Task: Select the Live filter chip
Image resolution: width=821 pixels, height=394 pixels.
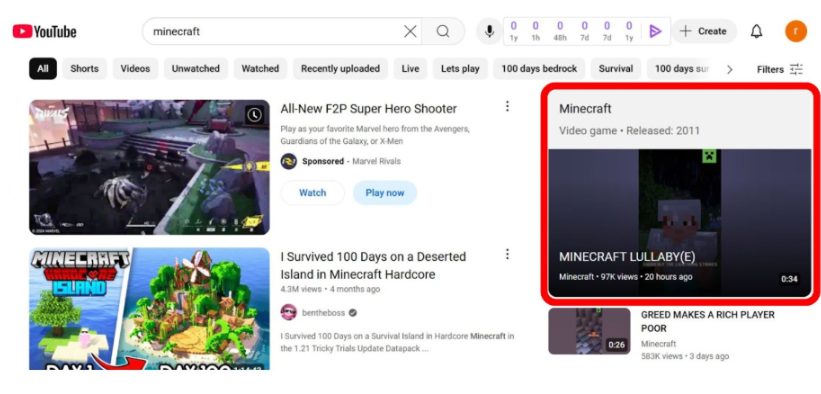Action: coord(410,69)
